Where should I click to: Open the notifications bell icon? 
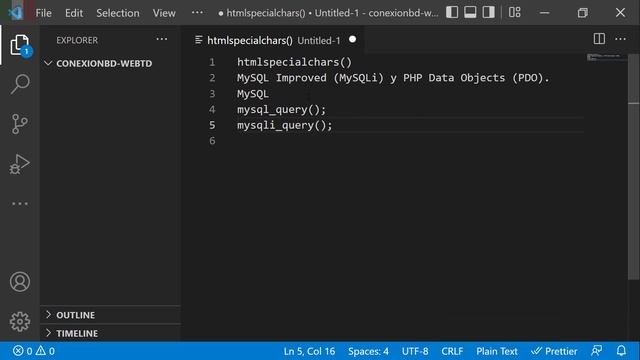[621, 351]
